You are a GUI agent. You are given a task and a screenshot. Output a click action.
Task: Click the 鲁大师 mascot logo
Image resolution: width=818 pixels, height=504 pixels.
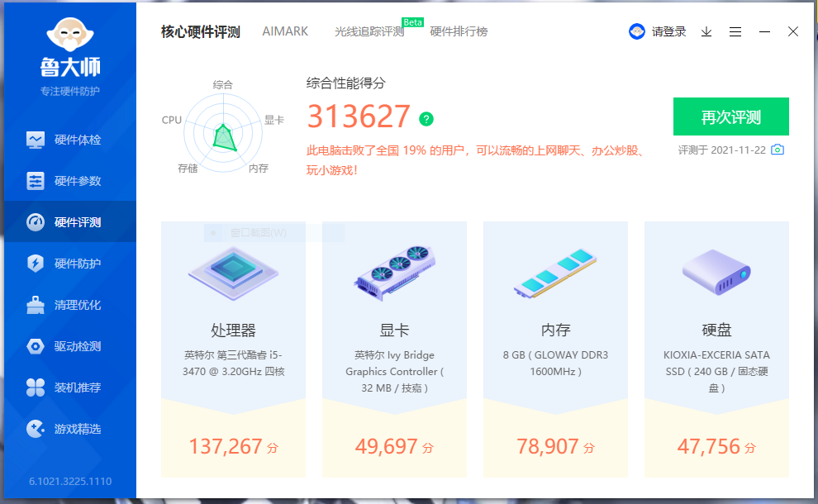[x=69, y=34]
